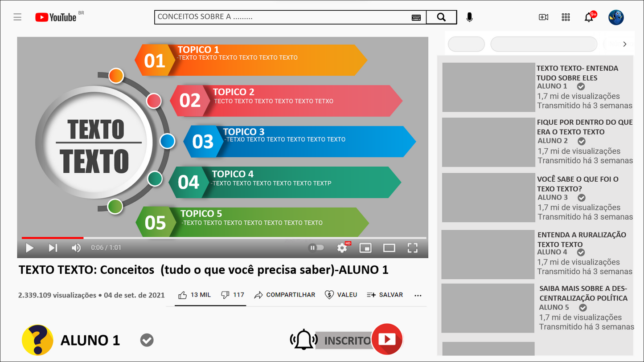Screen dimensions: 644x362
Task: Open the YouTube apps grid
Action: pyautogui.click(x=566, y=17)
